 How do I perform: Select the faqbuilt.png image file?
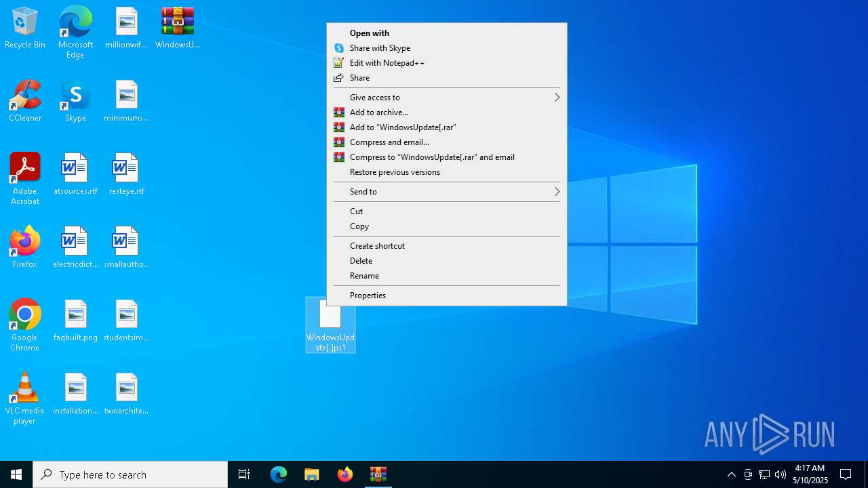click(75, 321)
